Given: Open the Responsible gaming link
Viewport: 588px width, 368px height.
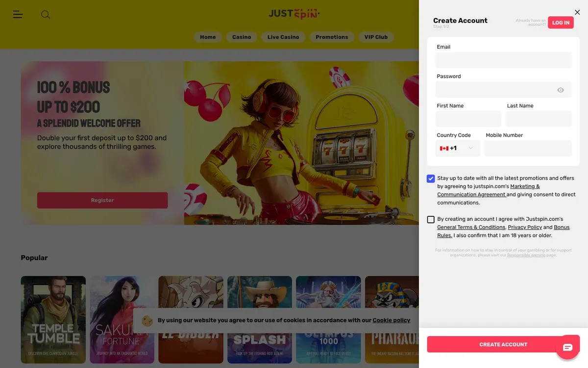Looking at the screenshot, I should click(526, 255).
